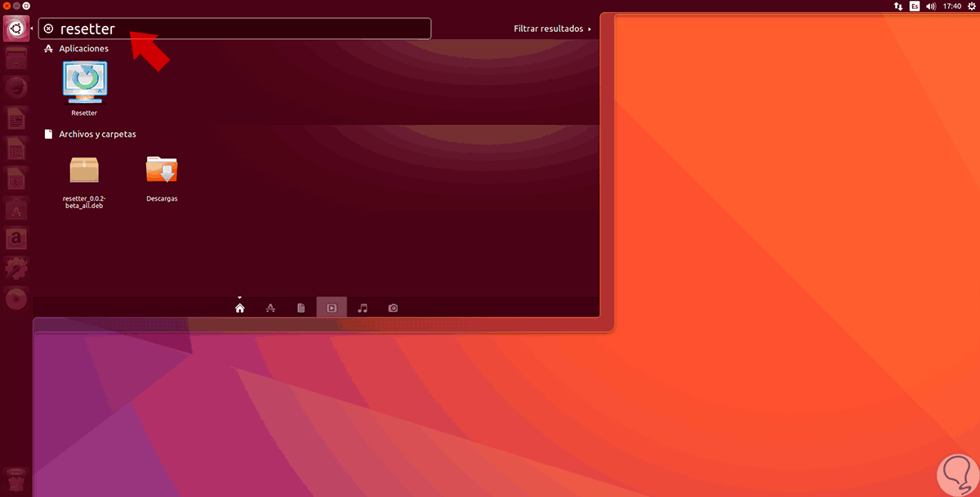Click the Dash minimize window button
This screenshot has width=980, height=497.
pos(16,6)
